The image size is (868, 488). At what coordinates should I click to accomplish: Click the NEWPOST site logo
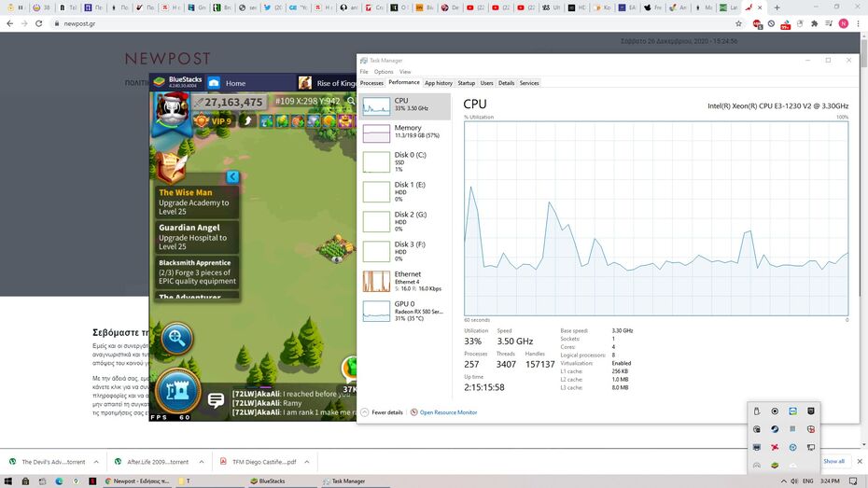pos(168,58)
